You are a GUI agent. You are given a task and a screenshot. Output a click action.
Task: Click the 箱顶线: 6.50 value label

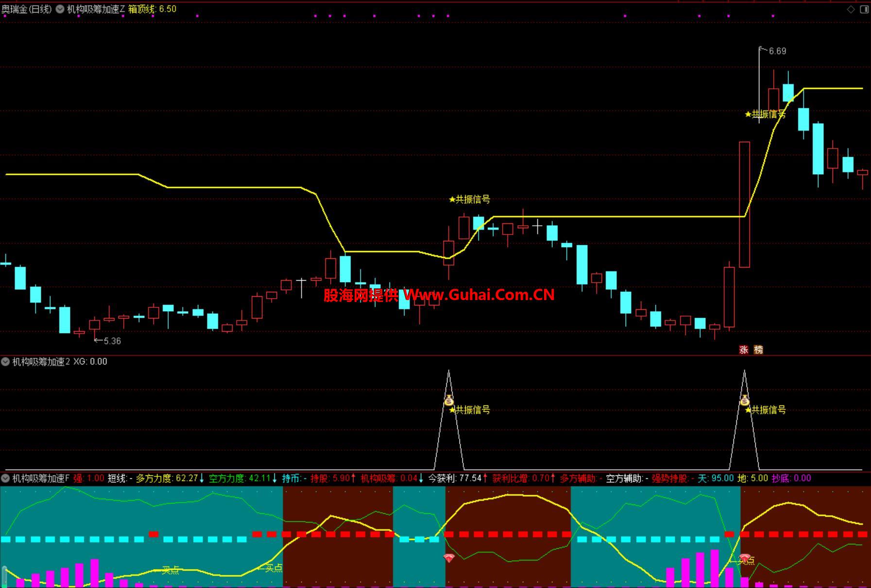pos(152,9)
